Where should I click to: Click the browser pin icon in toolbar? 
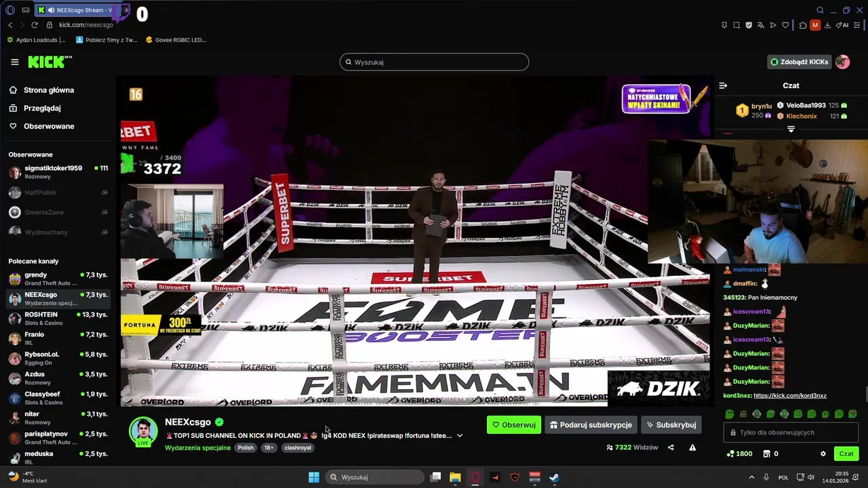[724, 25]
